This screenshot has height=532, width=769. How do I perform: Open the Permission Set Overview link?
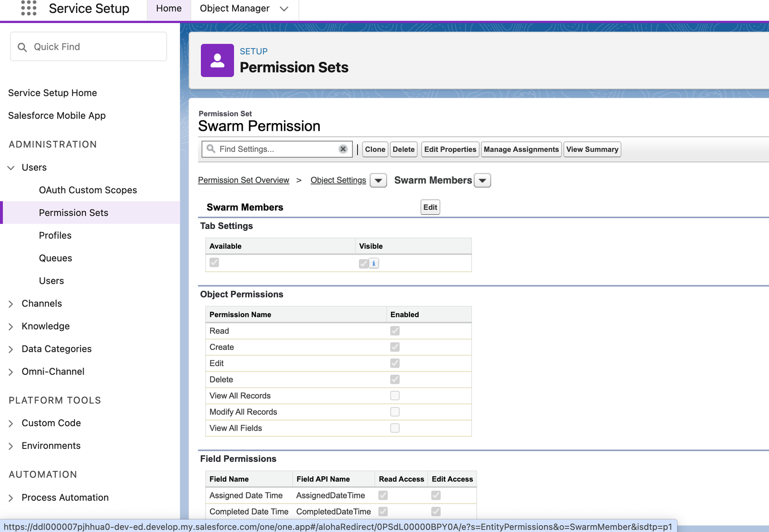(x=244, y=180)
